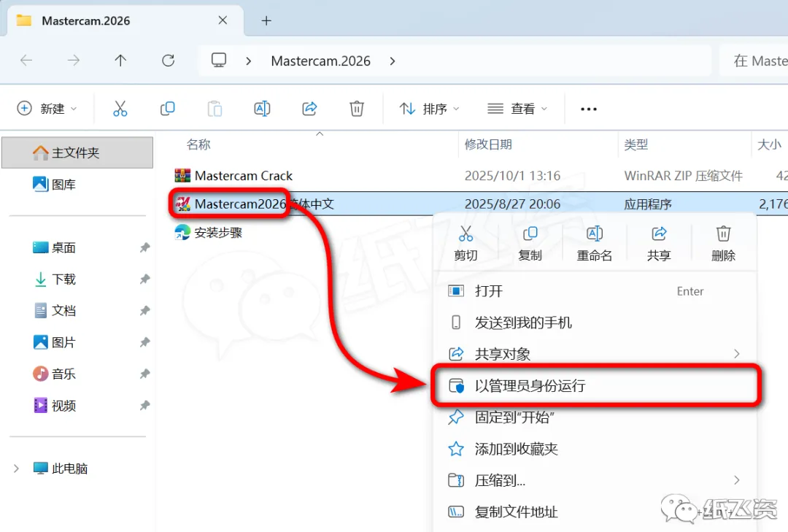Click the pin icon next to 音乐

coord(144,374)
